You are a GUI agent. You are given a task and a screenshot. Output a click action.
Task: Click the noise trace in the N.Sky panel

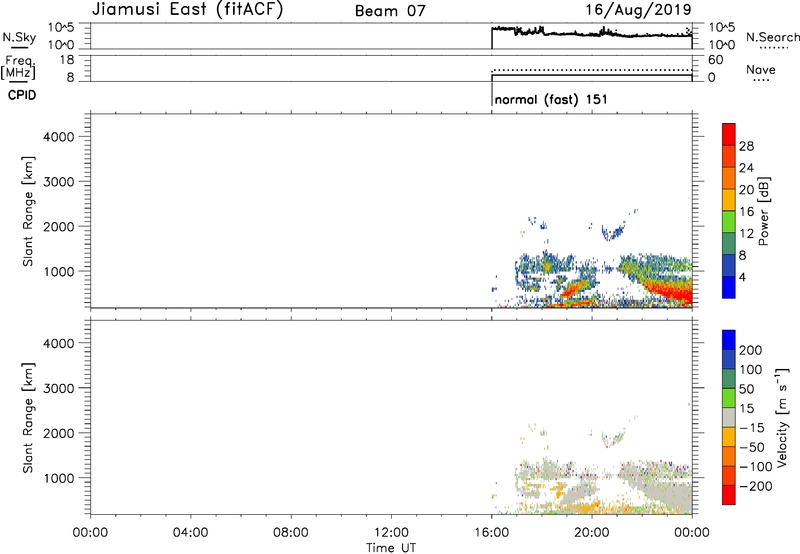pos(592,34)
